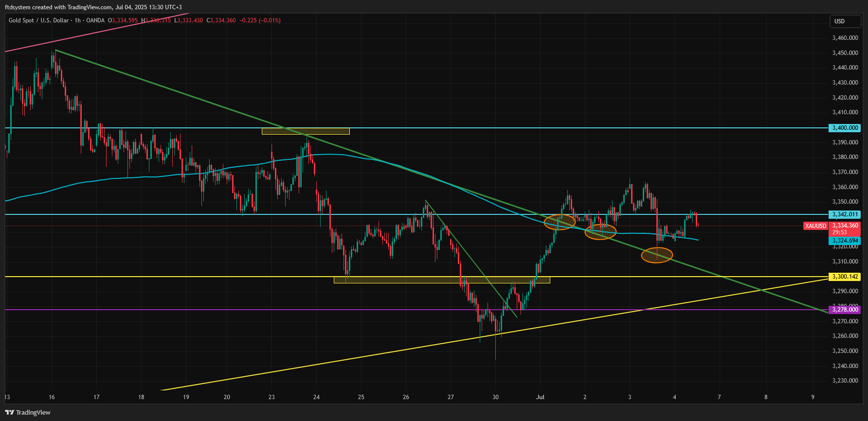Viewport: 868px width, 421px height.
Task: Select the cyan 3,400.000 price label
Action: (844, 128)
